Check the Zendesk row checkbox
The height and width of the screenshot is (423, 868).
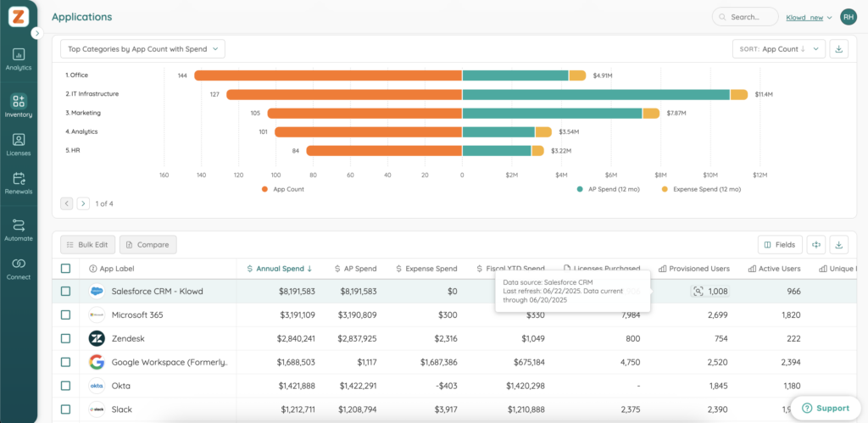(66, 338)
